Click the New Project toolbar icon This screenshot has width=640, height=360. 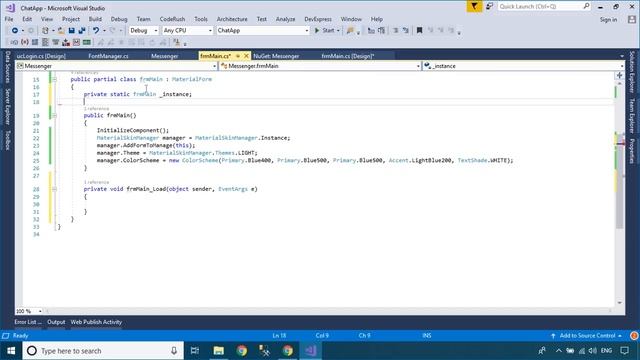pyautogui.click(x=45, y=31)
